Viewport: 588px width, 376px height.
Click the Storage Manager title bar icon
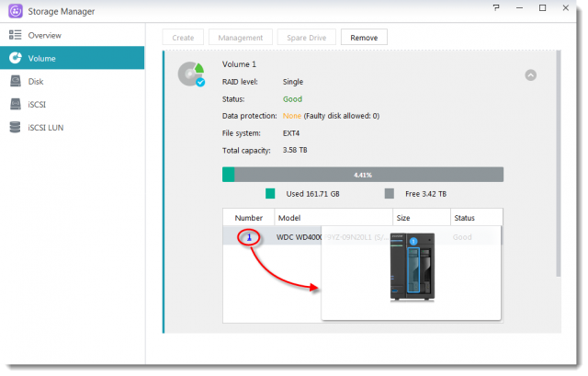(14, 9)
